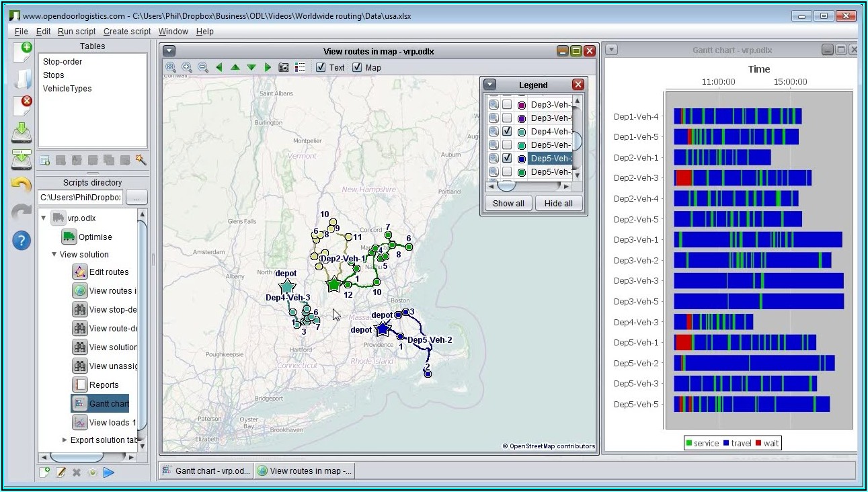
Task: Click the zoom out magnifier on map toolbar
Action: click(202, 67)
